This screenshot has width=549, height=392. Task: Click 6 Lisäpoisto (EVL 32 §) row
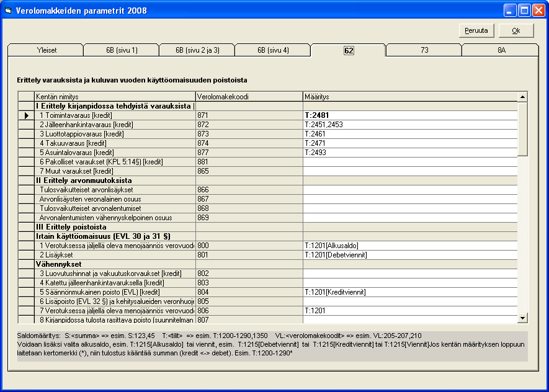(115, 301)
